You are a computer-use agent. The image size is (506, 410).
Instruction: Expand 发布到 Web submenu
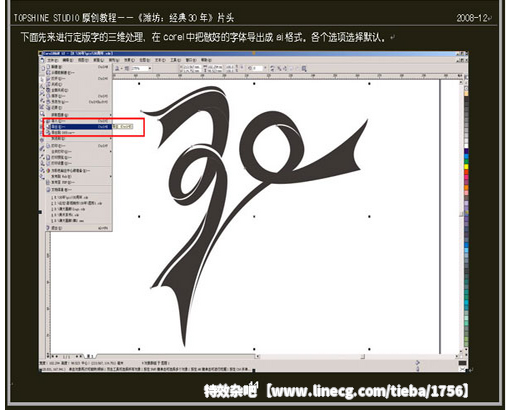(x=78, y=176)
